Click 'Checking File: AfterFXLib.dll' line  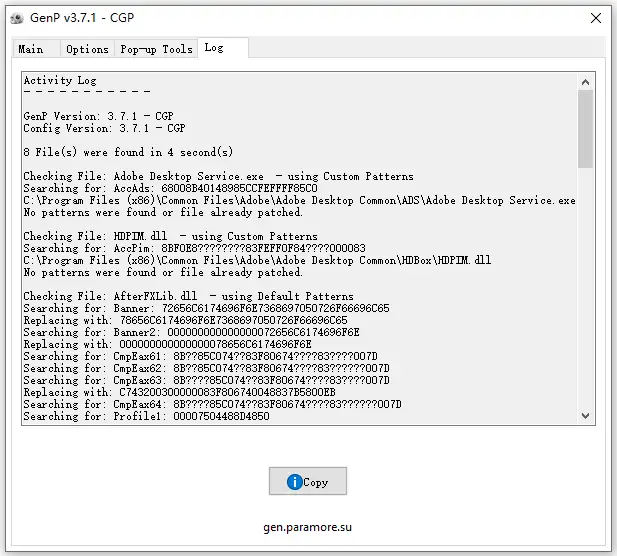coord(188,296)
